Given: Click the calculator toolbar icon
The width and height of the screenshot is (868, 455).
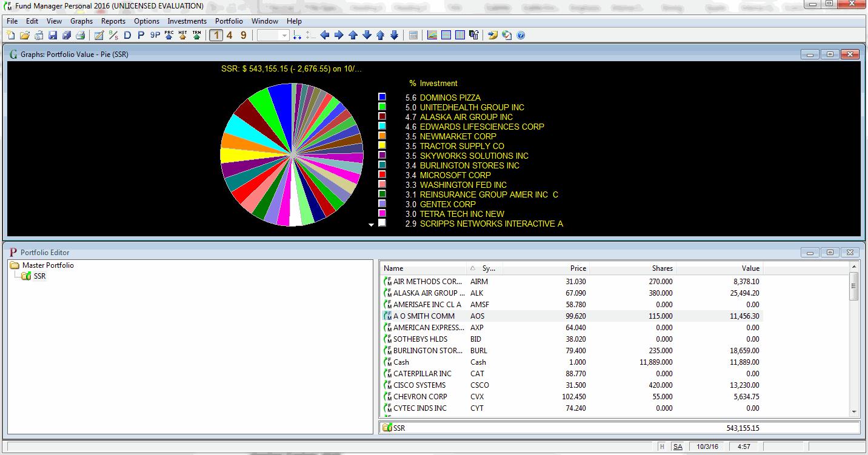Looking at the screenshot, I should [x=413, y=35].
